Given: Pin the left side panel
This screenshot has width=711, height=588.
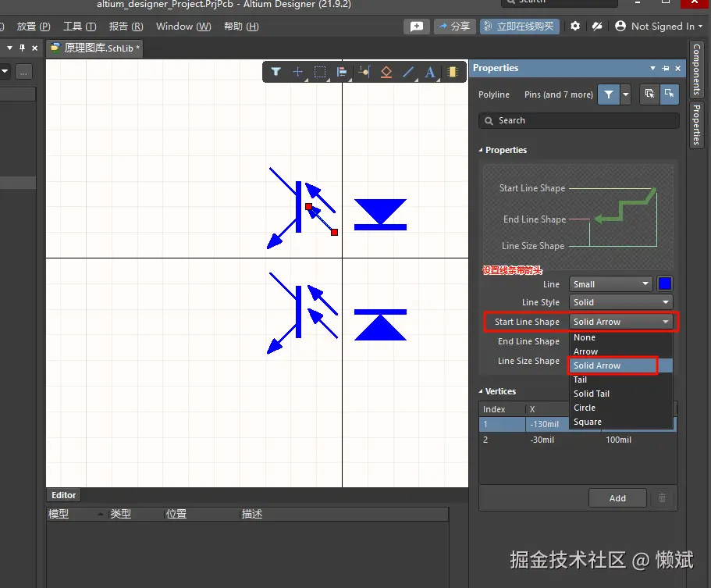Looking at the screenshot, I should pyautogui.click(x=22, y=48).
